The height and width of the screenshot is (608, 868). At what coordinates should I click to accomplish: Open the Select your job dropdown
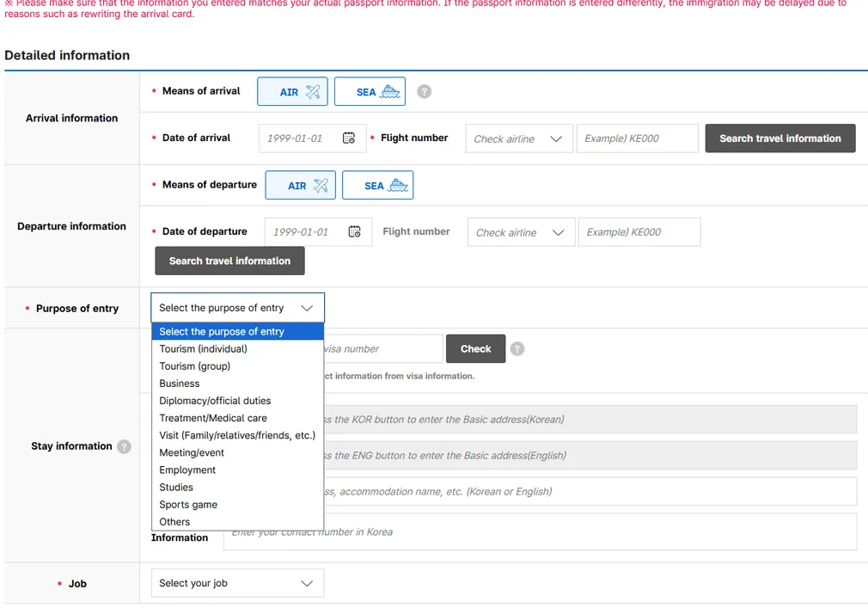237,583
